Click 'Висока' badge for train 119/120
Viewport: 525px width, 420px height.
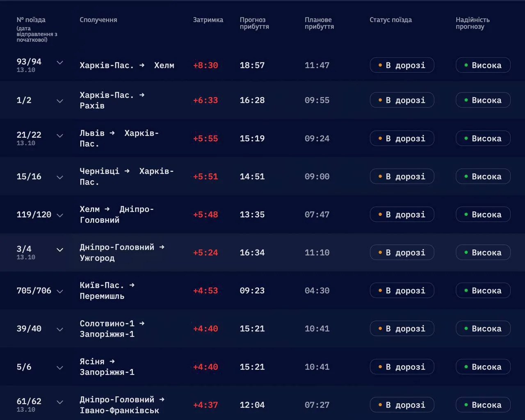[x=483, y=215]
